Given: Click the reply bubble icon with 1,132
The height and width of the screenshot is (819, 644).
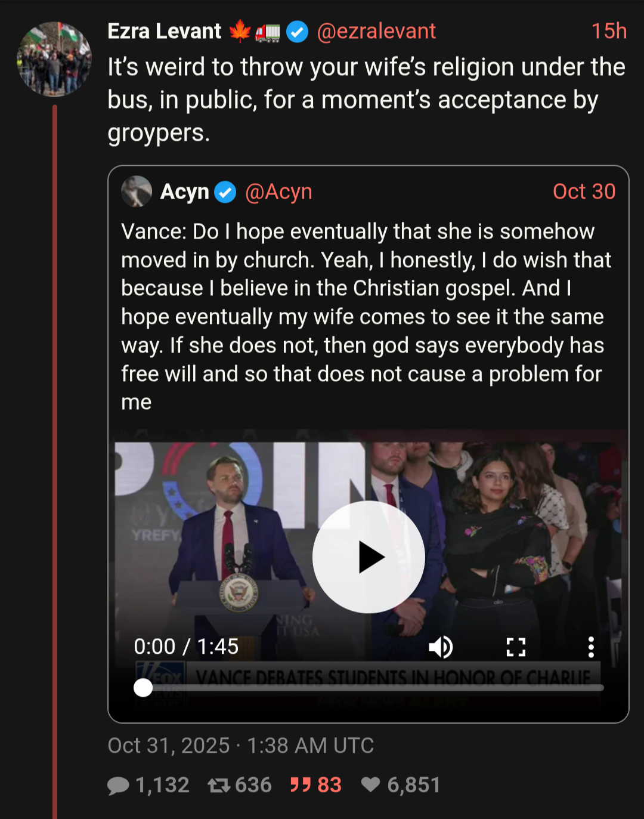Looking at the screenshot, I should tap(118, 785).
